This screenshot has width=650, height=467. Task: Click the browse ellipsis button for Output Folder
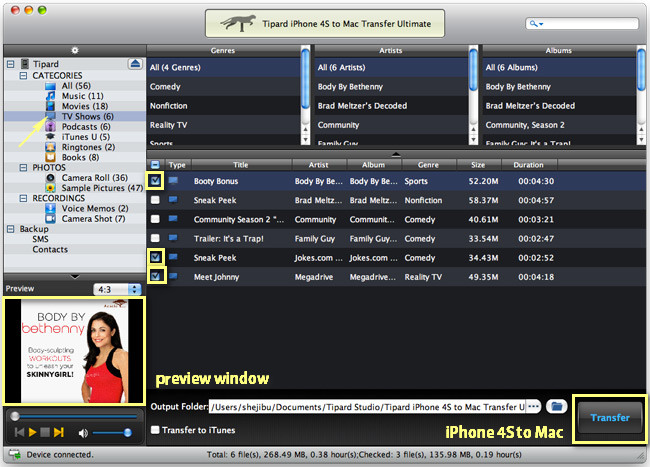pyautogui.click(x=534, y=407)
